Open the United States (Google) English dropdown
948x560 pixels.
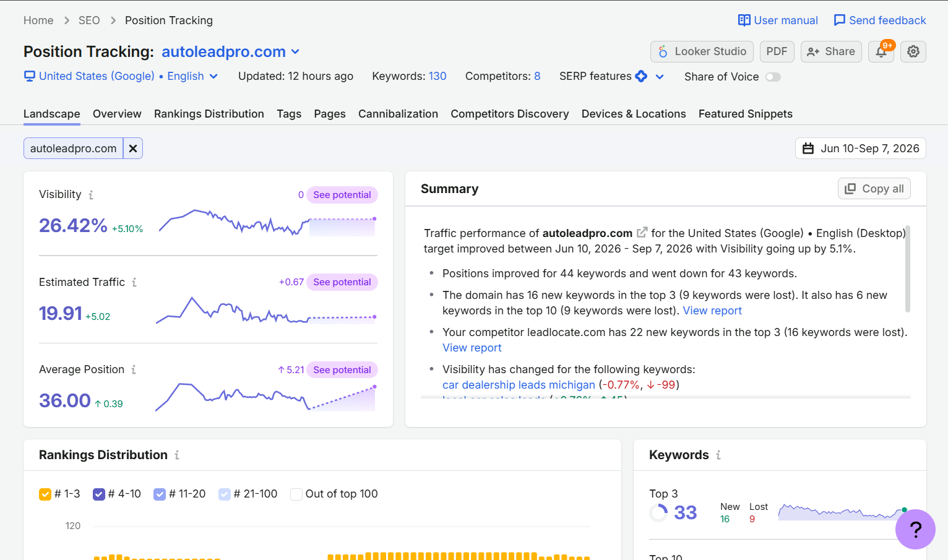click(121, 76)
